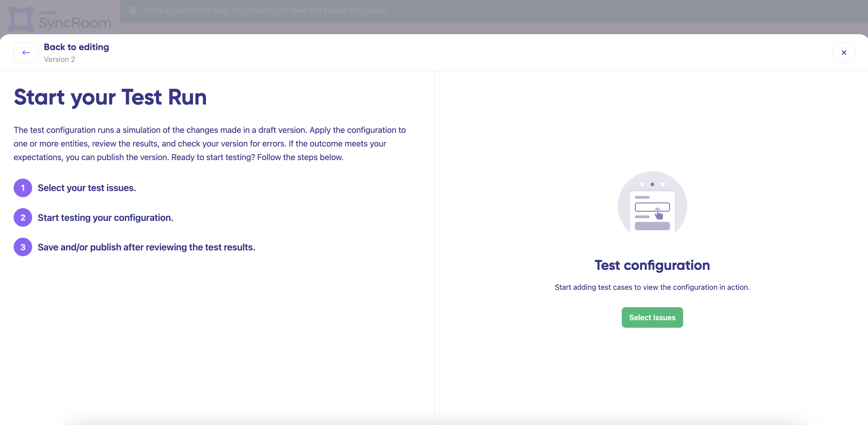Click the draft mode banner message

(265, 10)
